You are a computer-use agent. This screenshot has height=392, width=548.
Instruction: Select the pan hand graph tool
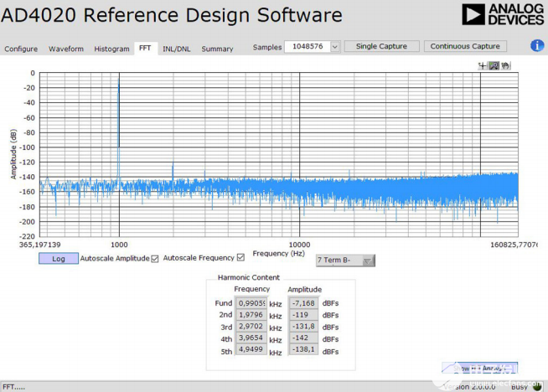coord(505,65)
